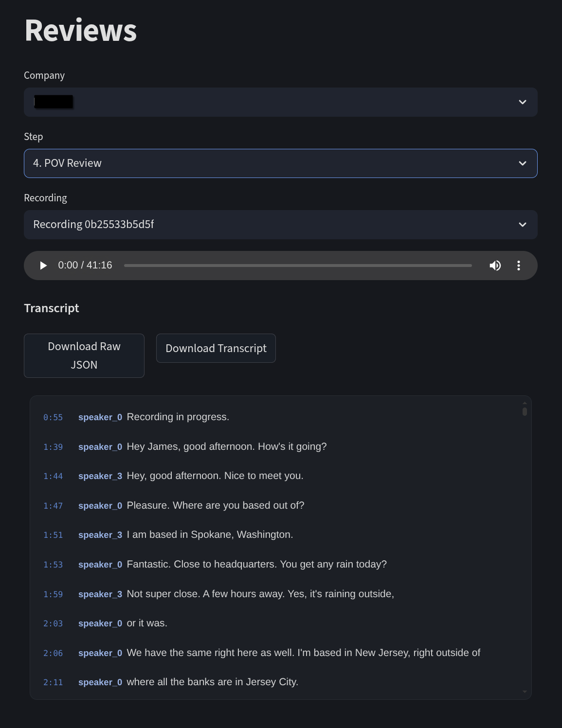Viewport: 562px width, 728px height.
Task: Jump to the 0:55 timestamp in the transcript
Action: (x=53, y=417)
